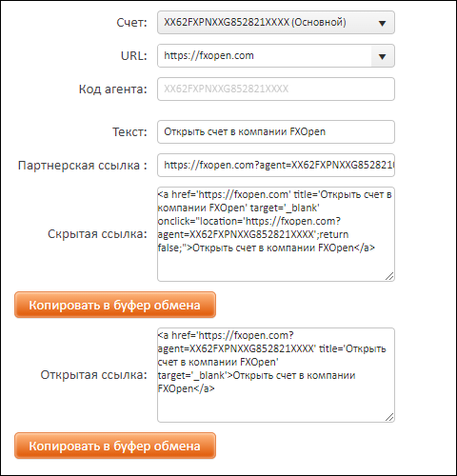Click the Партнерская ссылка label
457x476 pixels.
pyautogui.click(x=83, y=166)
